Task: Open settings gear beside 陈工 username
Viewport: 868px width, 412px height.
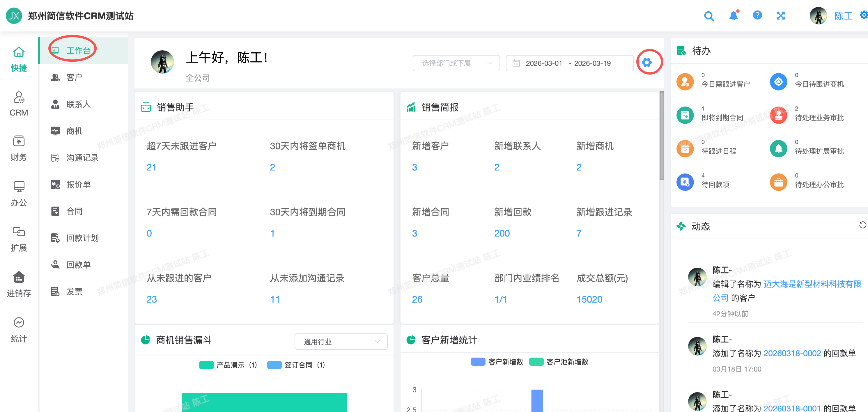Action: tap(864, 15)
